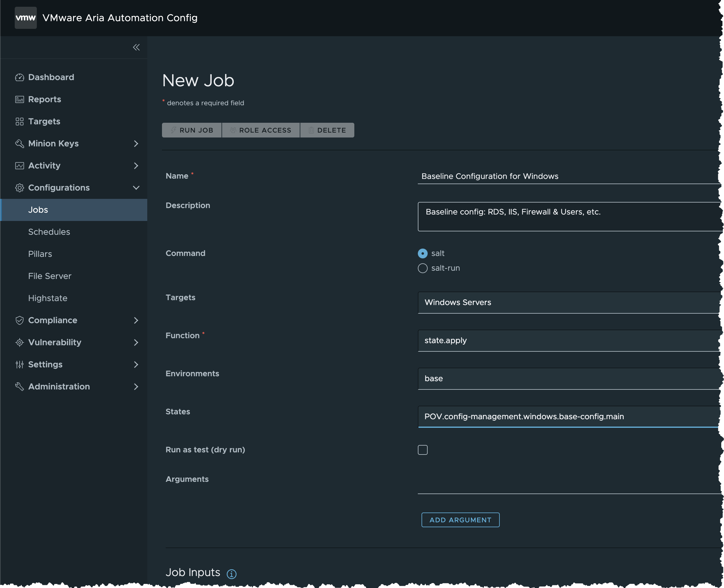Image resolution: width=724 pixels, height=588 pixels.
Task: Click the Activity menu label
Action: tap(44, 166)
